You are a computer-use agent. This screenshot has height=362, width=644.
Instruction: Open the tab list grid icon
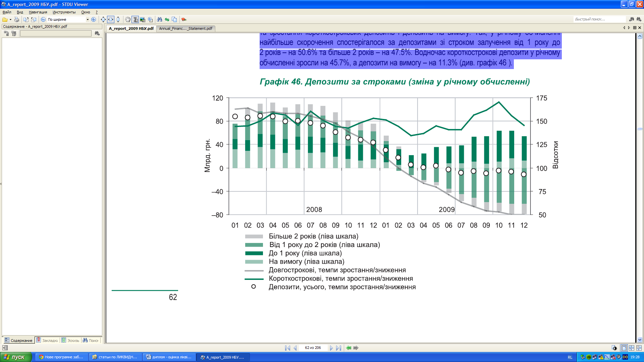635,28
